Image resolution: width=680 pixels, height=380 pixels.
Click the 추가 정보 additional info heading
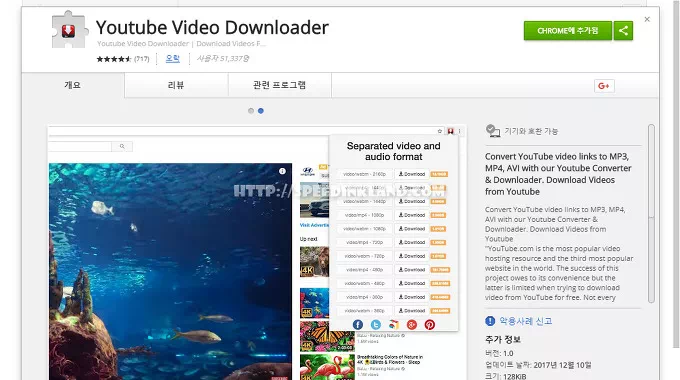503,339
